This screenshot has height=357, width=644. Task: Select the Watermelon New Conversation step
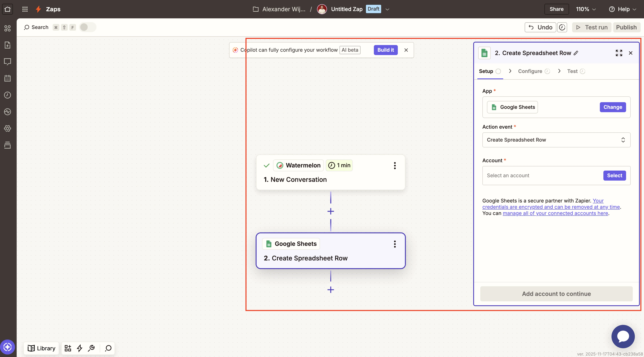331,172
